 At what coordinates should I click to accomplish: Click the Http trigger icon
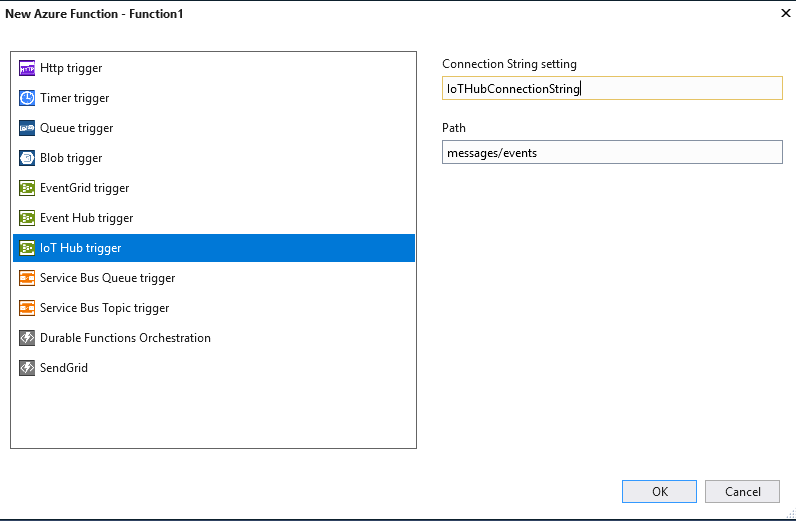27,68
